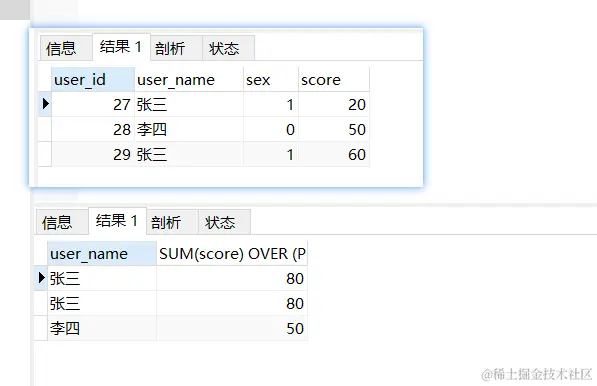Click the score column header
Image resolution: width=597 pixels, height=386 pixels.
tap(334, 79)
